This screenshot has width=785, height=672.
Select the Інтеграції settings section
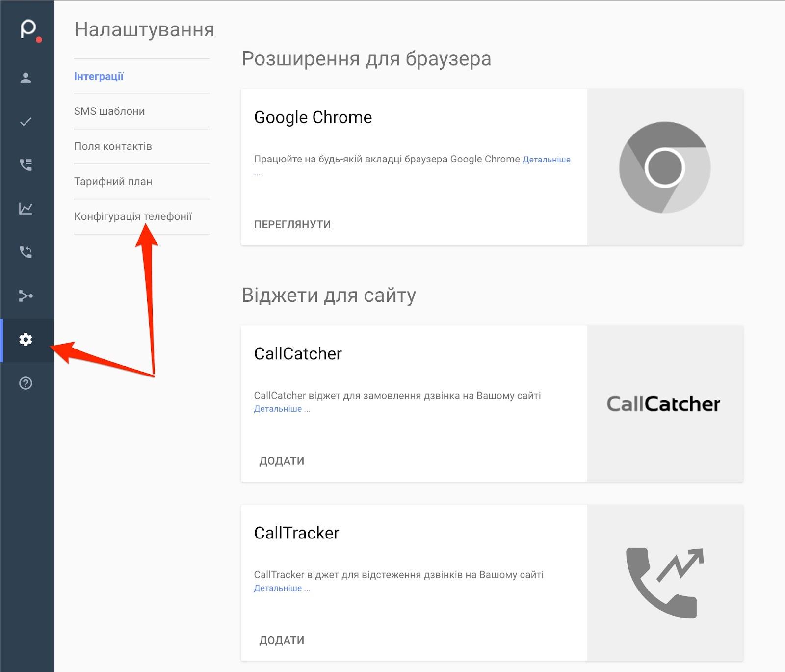click(x=99, y=77)
